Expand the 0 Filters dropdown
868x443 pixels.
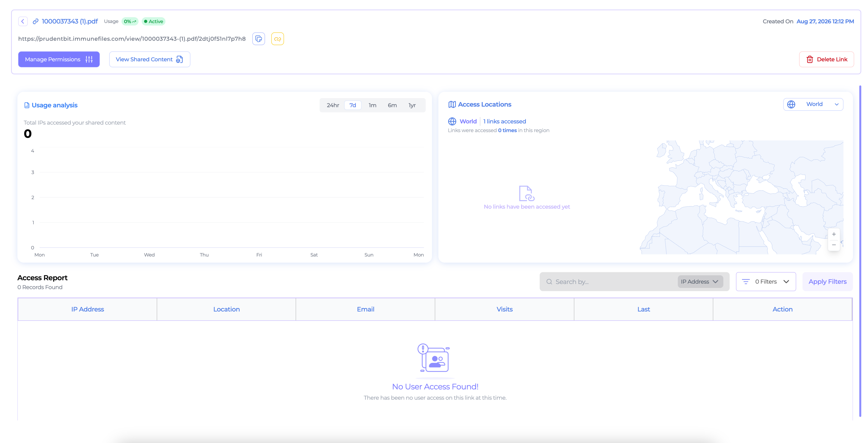(x=766, y=282)
